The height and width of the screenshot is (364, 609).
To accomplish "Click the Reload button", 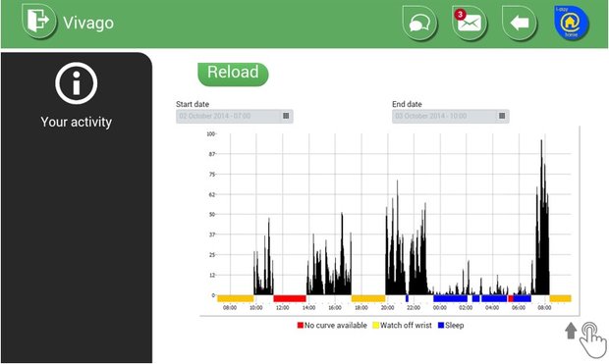I will (233, 75).
